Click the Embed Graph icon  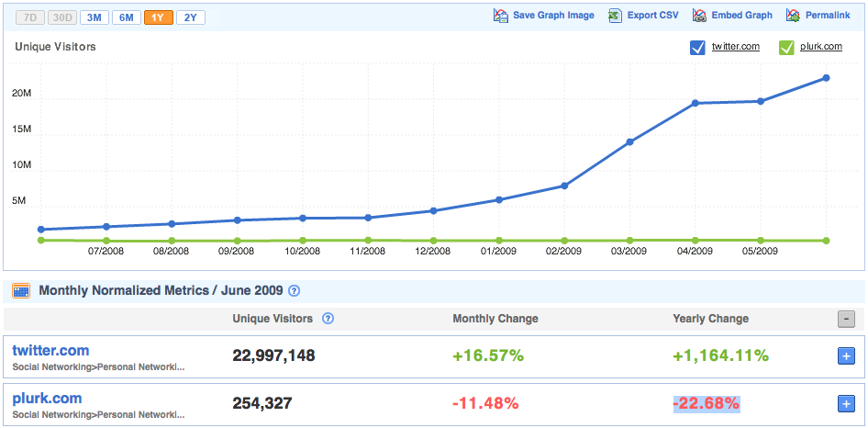(699, 16)
